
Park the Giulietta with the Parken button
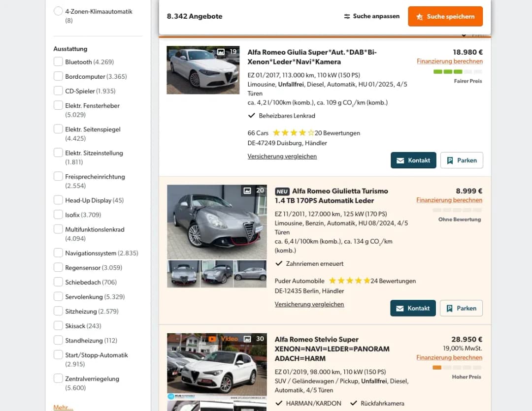pos(461,308)
